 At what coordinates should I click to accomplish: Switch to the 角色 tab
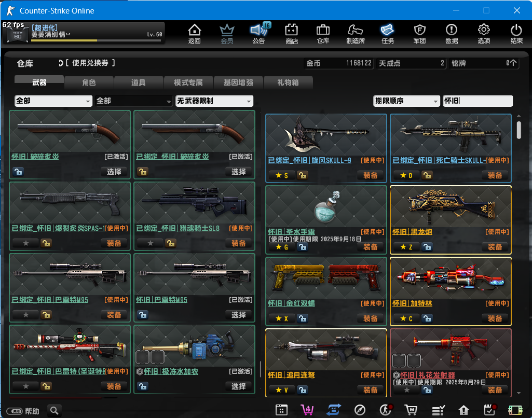click(x=89, y=82)
